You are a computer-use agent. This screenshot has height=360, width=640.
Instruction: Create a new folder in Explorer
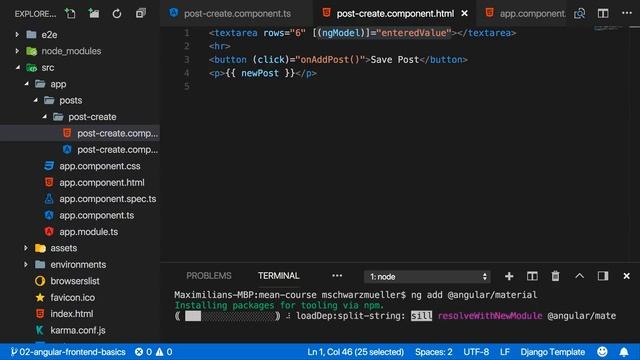pos(94,14)
